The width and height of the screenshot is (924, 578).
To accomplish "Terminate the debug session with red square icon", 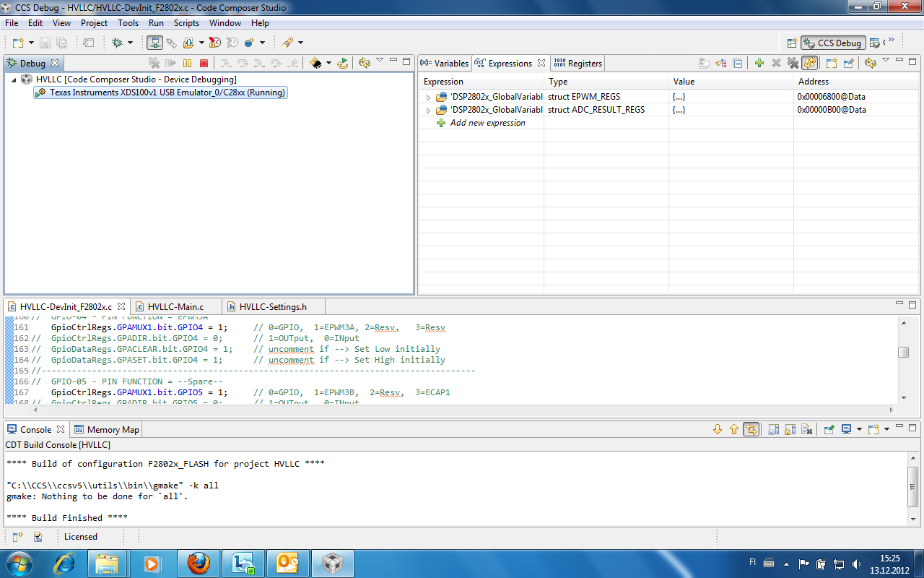I will (x=204, y=64).
